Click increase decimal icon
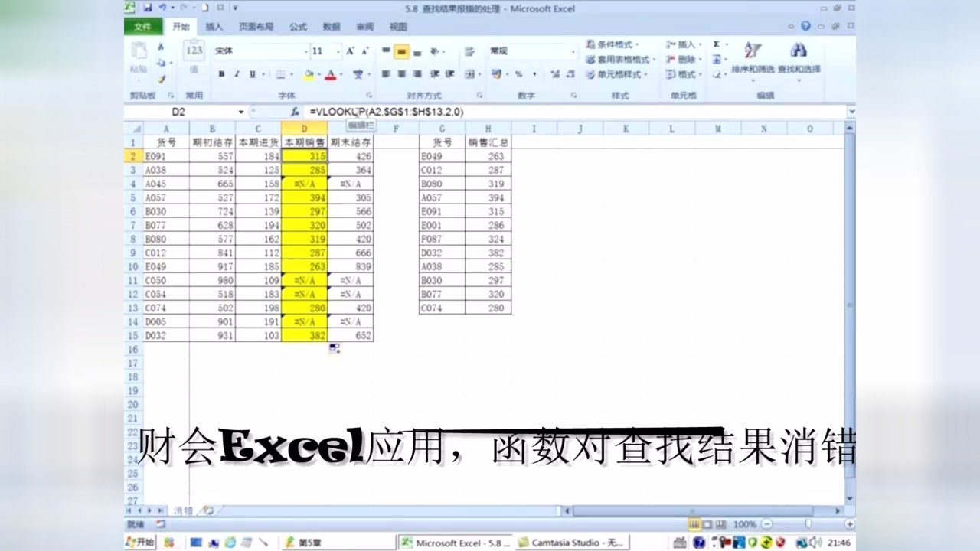The image size is (980, 551). pyautogui.click(x=554, y=74)
